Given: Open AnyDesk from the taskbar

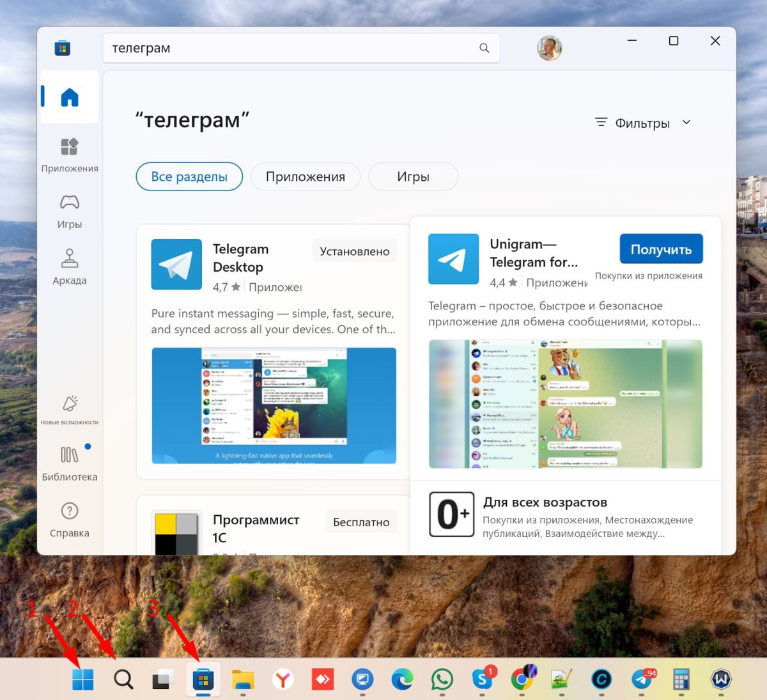Looking at the screenshot, I should pyautogui.click(x=323, y=680).
